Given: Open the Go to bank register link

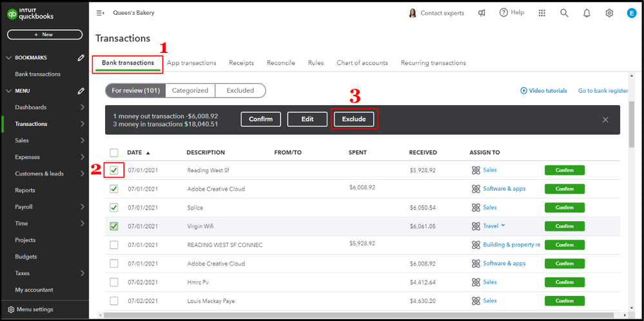Looking at the screenshot, I should click(x=603, y=91).
